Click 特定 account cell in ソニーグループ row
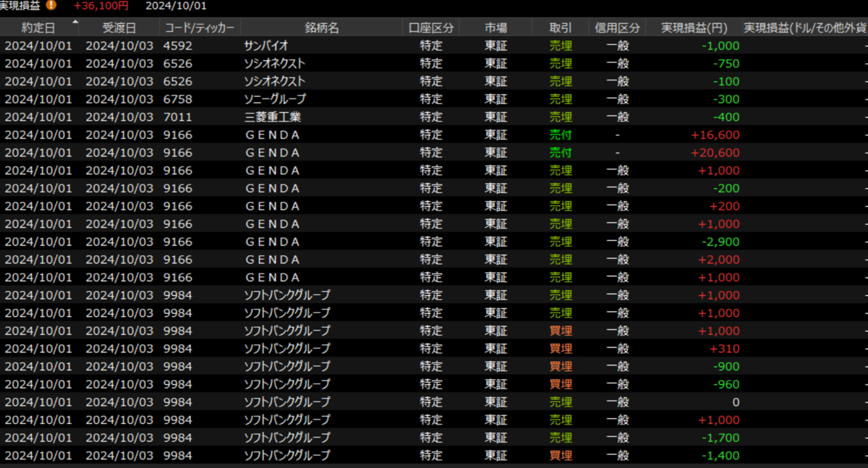This screenshot has width=868, height=468. 432,99
